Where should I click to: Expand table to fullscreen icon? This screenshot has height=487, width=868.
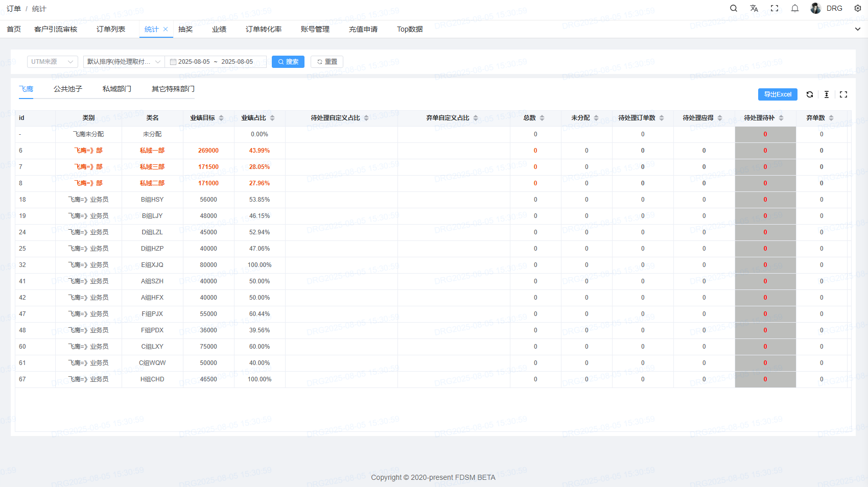point(843,94)
